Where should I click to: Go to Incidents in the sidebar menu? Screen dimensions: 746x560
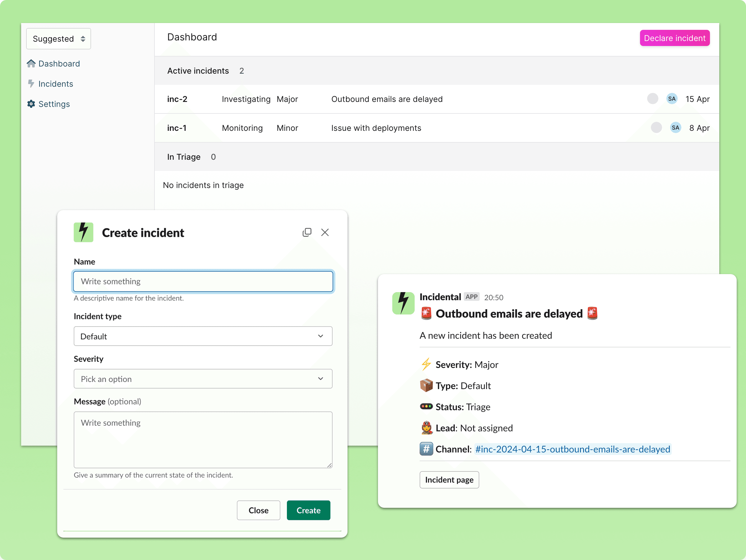(x=56, y=84)
